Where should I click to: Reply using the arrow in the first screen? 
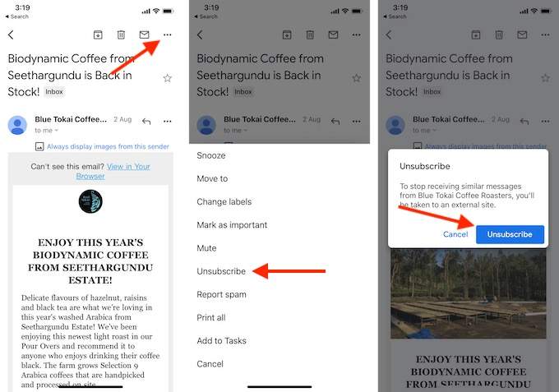[x=146, y=122]
